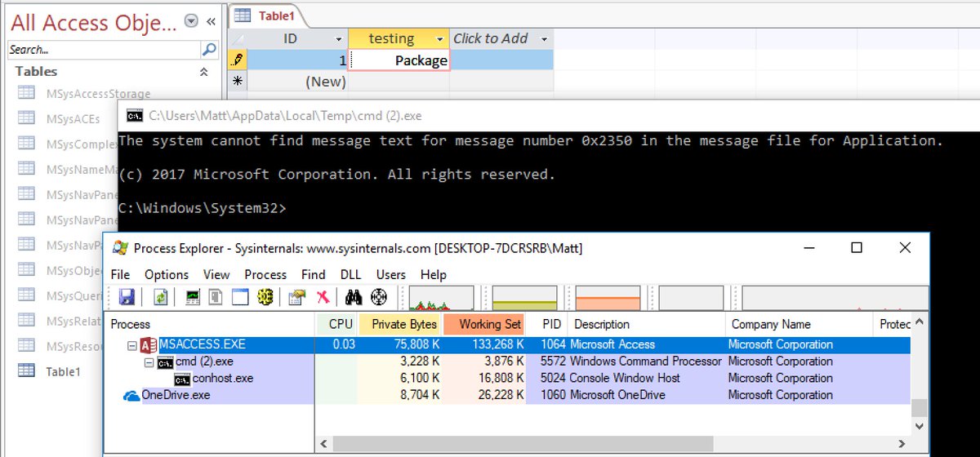The height and width of the screenshot is (457, 980).
Task: Click the Save icon in Process Explorer toolbar
Action: tap(127, 297)
